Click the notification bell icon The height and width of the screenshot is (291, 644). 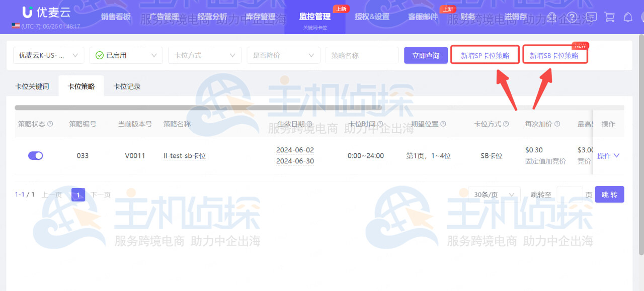628,17
